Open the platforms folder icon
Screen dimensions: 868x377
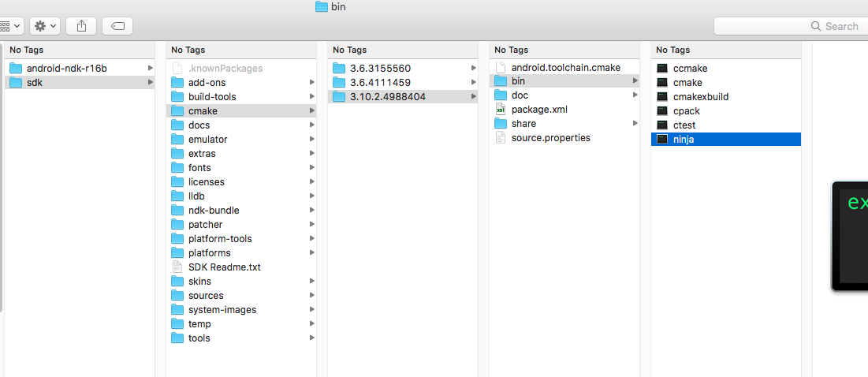pos(177,253)
